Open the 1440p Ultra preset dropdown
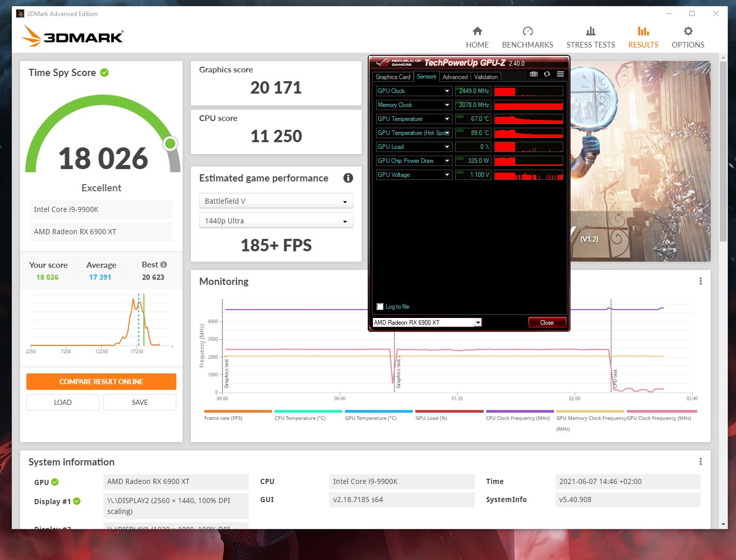Image resolution: width=736 pixels, height=560 pixels. (276, 221)
